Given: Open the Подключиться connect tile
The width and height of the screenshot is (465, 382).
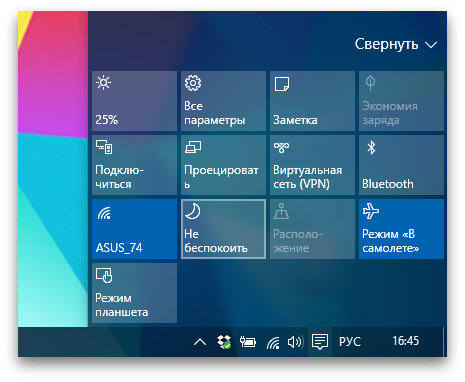Looking at the screenshot, I should pyautogui.click(x=134, y=165).
